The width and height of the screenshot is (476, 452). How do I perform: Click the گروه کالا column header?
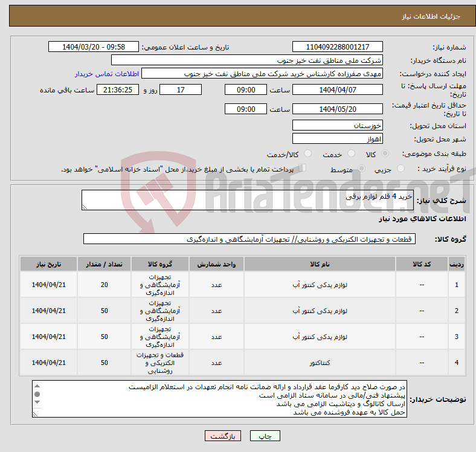[160, 264]
